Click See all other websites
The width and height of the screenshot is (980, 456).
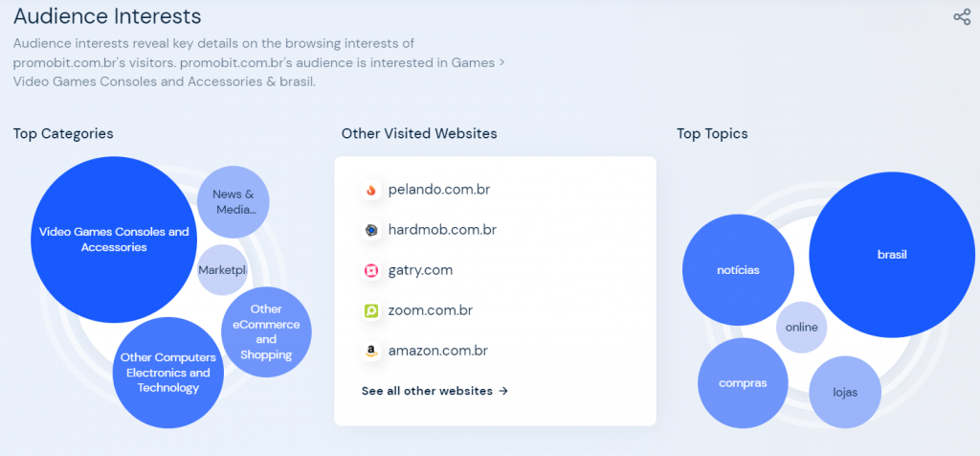[x=434, y=391]
